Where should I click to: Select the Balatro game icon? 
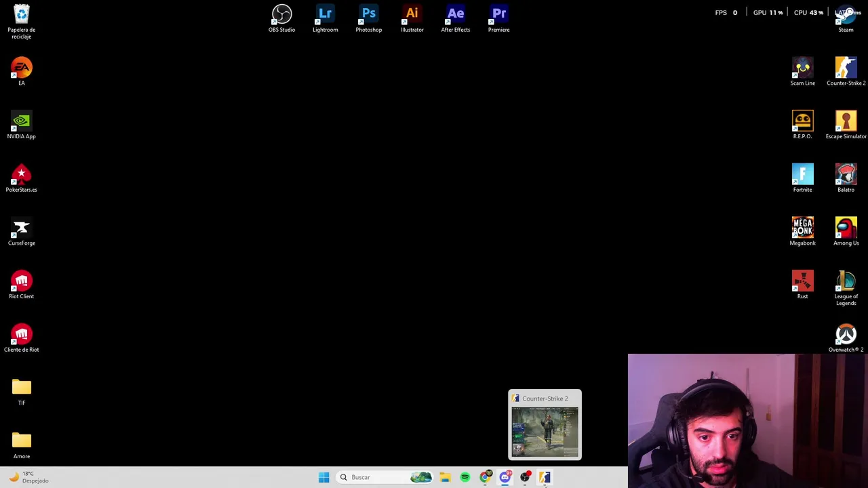846,178
